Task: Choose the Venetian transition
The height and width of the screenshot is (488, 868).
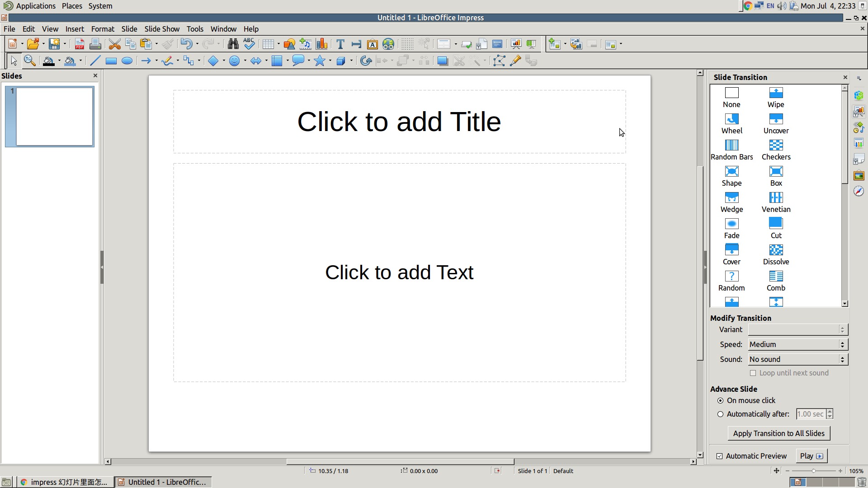Action: click(776, 202)
